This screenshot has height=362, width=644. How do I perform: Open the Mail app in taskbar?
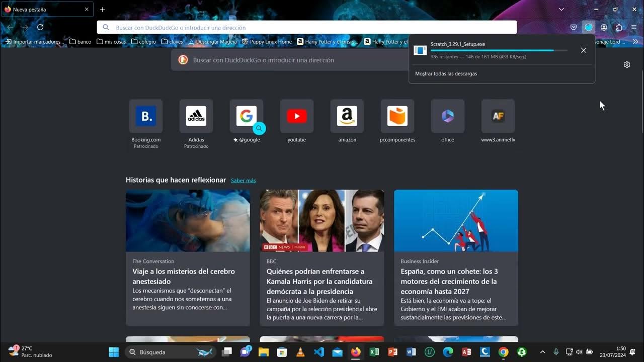[337, 352]
